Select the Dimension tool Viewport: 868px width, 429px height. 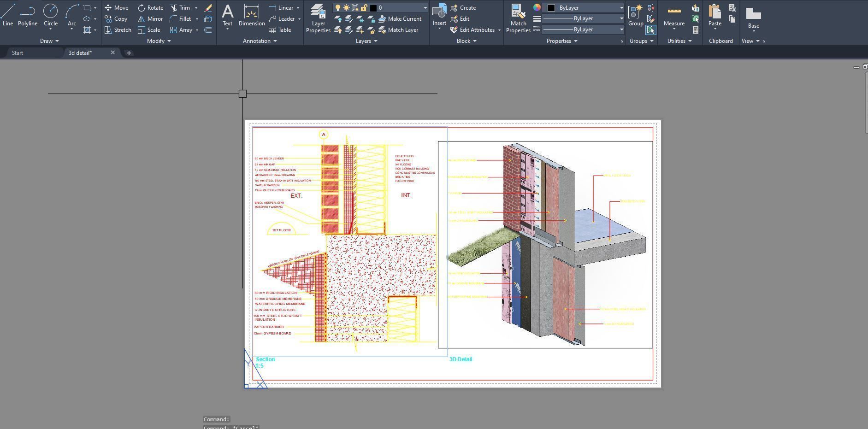pyautogui.click(x=252, y=15)
